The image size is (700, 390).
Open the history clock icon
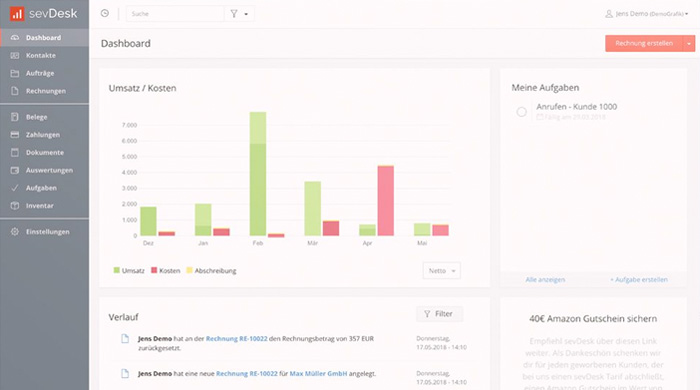coord(104,13)
